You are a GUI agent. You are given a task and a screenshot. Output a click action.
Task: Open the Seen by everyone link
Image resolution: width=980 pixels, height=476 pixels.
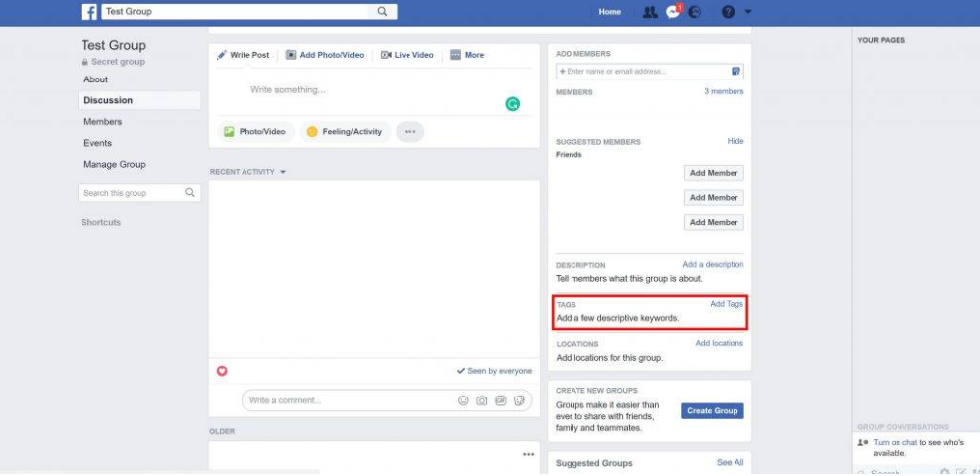click(494, 371)
